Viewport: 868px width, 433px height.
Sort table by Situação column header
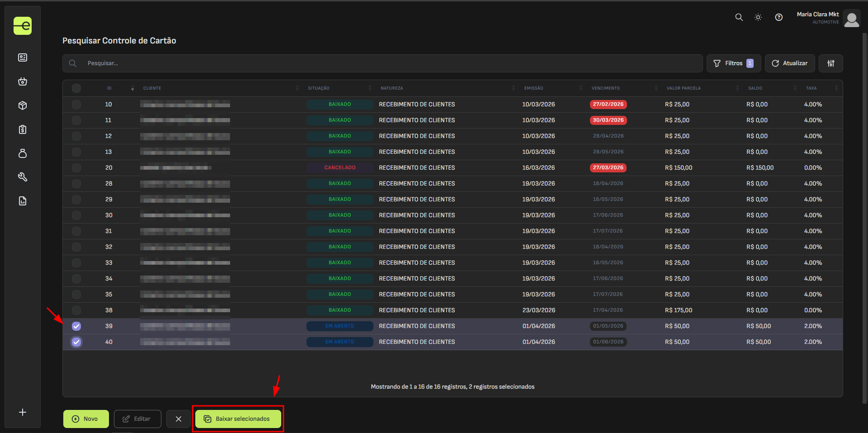[318, 88]
